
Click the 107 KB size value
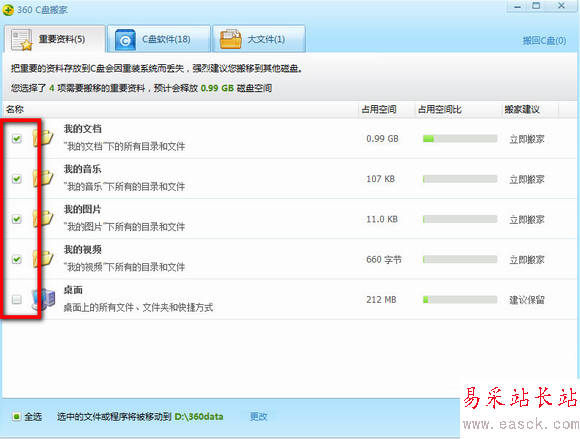tap(381, 179)
